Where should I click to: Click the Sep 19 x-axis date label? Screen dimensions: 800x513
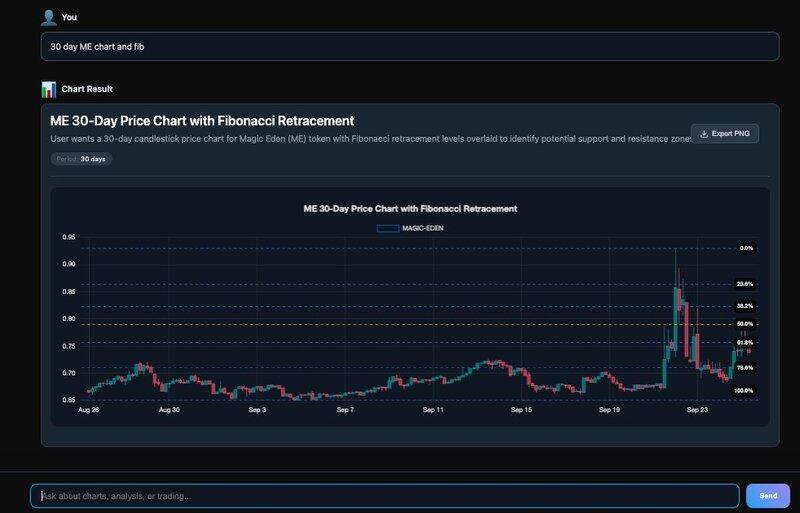click(x=609, y=409)
